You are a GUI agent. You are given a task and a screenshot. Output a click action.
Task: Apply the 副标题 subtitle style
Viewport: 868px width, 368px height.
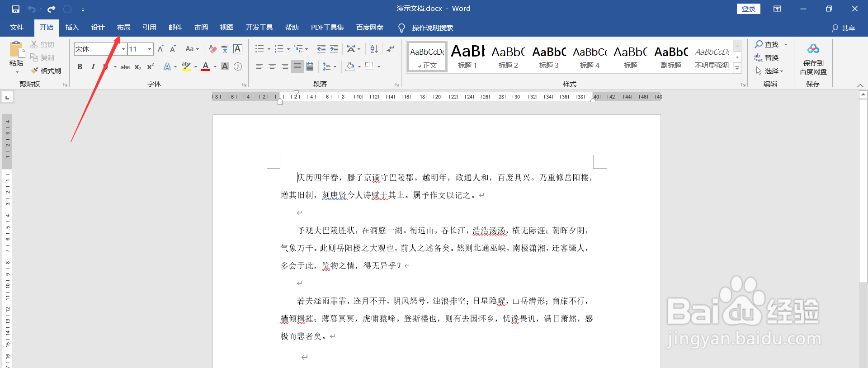click(671, 57)
